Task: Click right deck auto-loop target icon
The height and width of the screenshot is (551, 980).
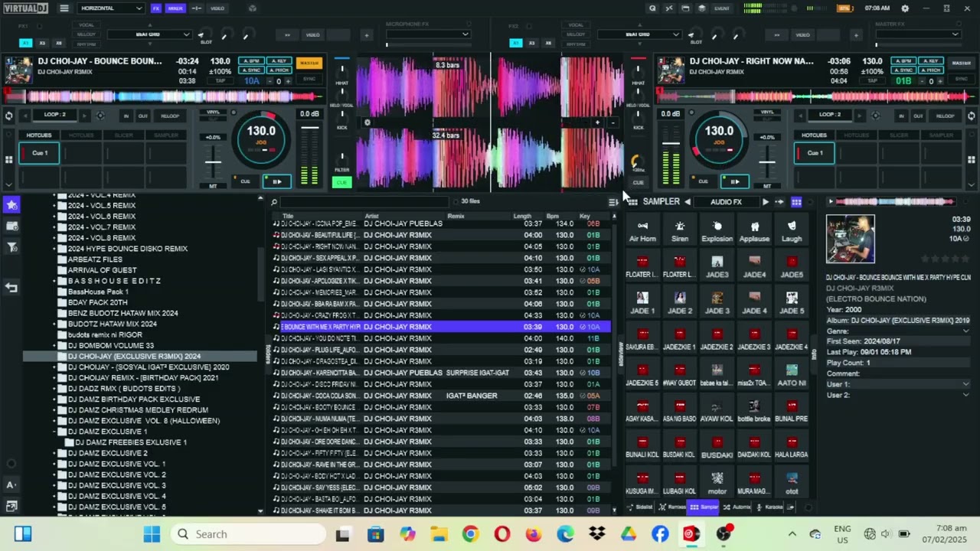Action: (x=874, y=116)
